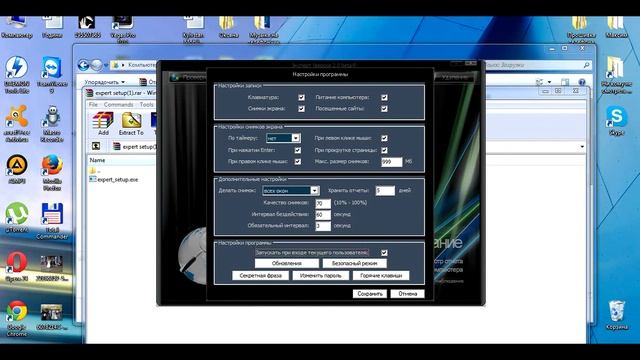The height and width of the screenshot is (360, 640).
Task: Open Skype desktop shortcut
Action: [x=616, y=120]
